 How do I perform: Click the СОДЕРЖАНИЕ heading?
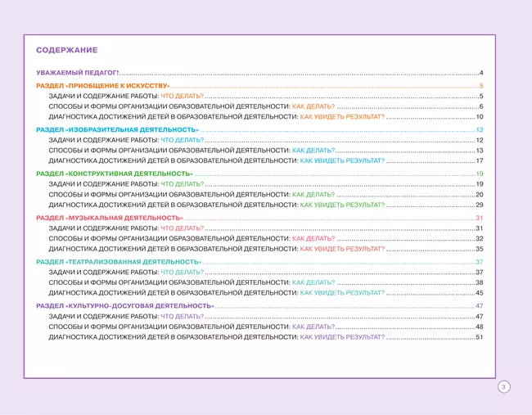(67, 51)
